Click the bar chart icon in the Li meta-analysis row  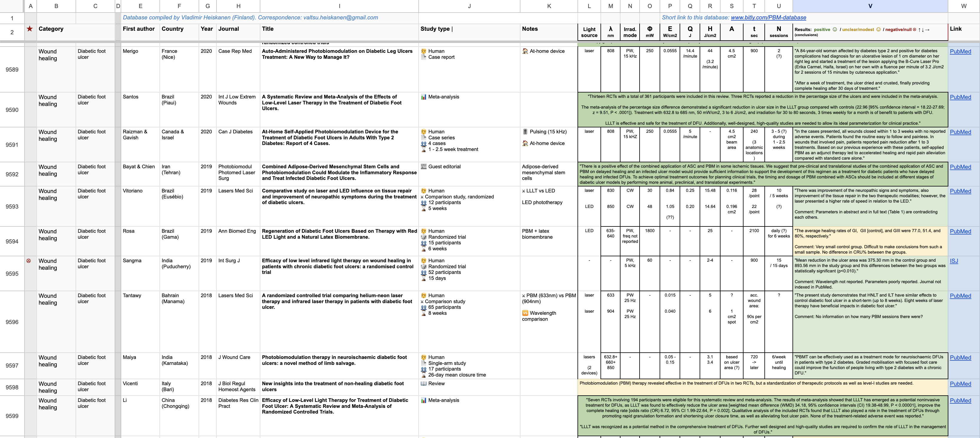[x=423, y=400]
